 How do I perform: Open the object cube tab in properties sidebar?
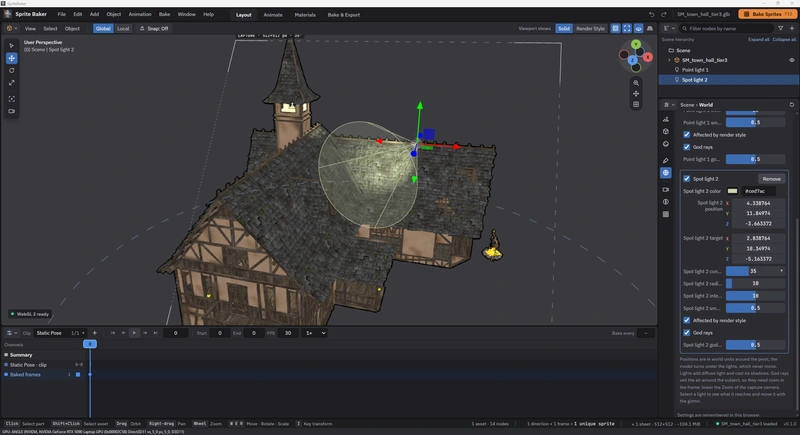click(x=666, y=132)
